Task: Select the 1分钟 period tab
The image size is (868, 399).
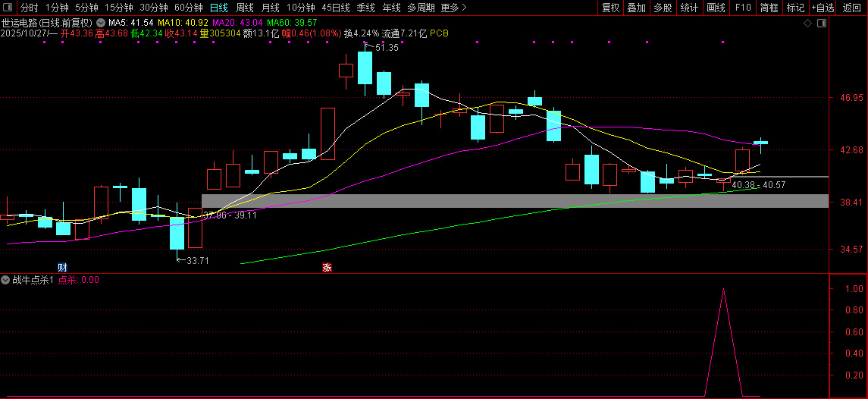Action: pos(56,8)
